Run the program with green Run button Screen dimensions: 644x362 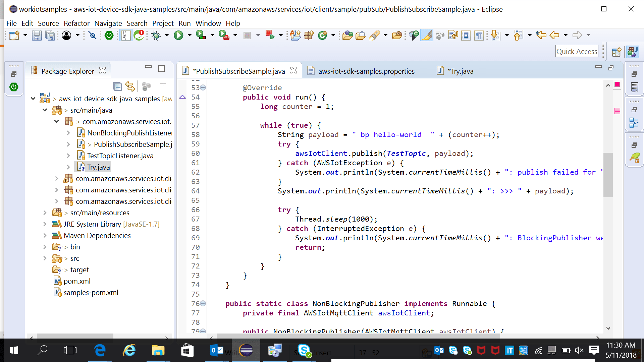click(178, 35)
